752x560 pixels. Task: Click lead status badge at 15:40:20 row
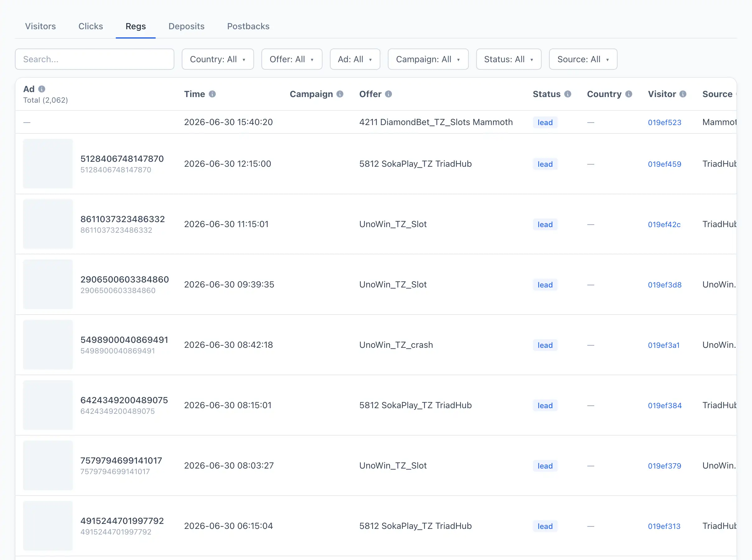click(x=545, y=122)
